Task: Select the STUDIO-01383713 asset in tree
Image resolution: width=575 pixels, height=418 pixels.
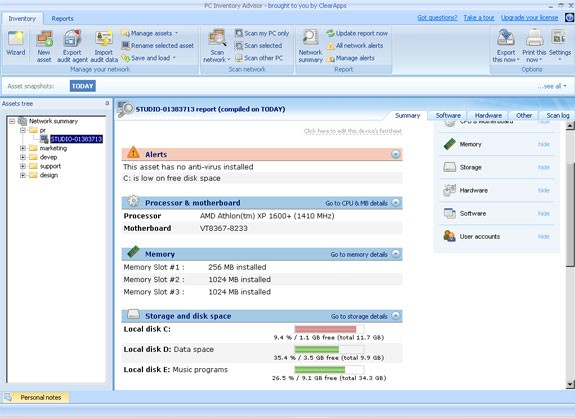Action: pyautogui.click(x=76, y=139)
